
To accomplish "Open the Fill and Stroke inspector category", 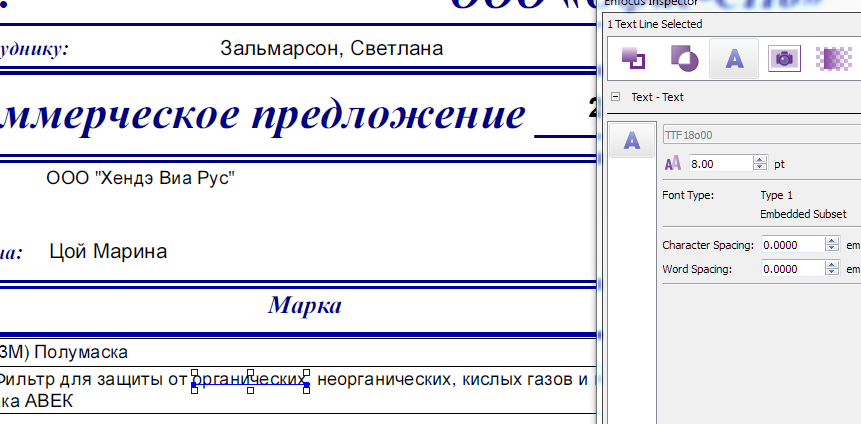I will tap(633, 58).
